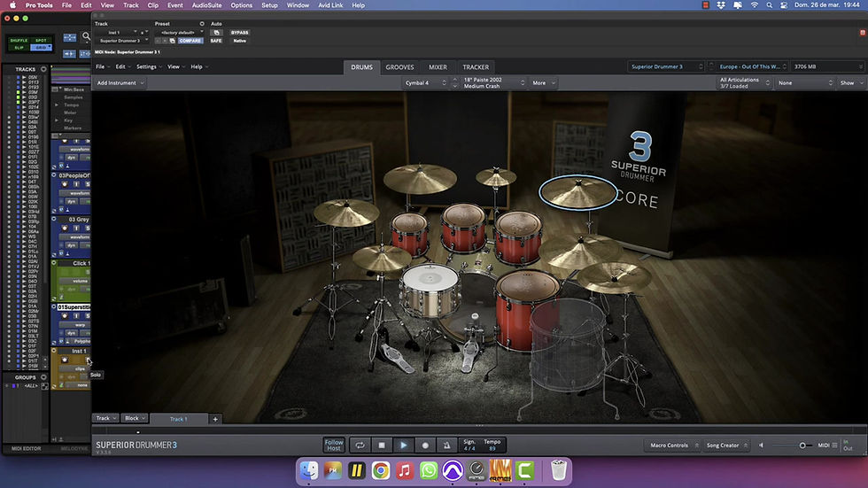Toggle the metronome icon in the transport
The height and width of the screenshot is (488, 868).
(446, 445)
